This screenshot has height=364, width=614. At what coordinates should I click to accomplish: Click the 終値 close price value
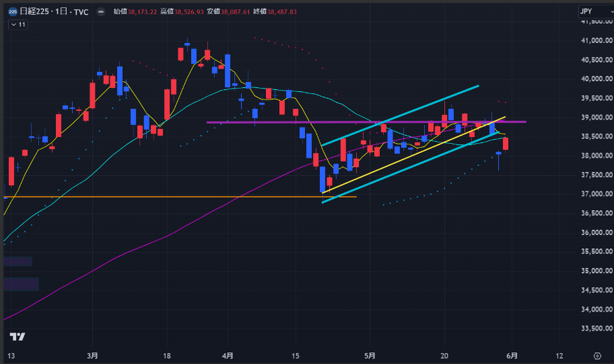click(302, 12)
